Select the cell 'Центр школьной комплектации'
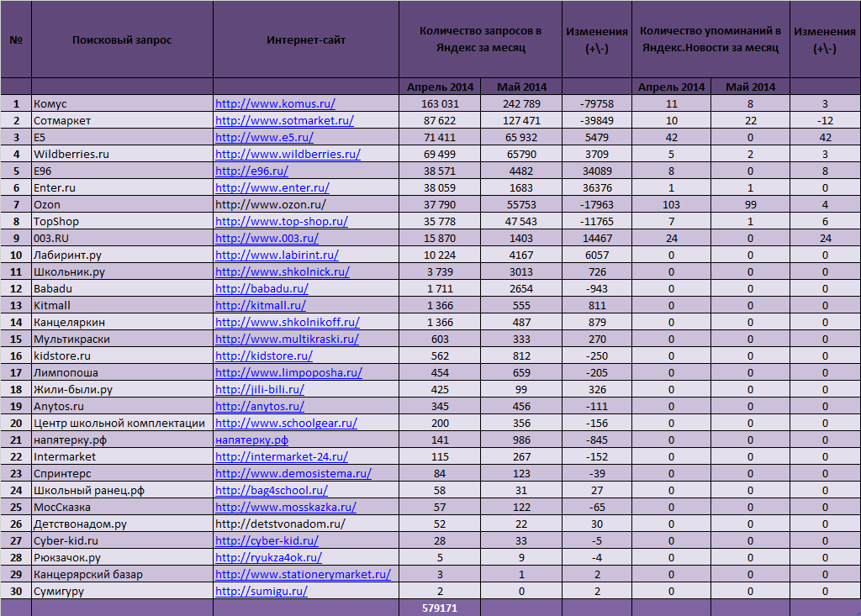This screenshot has width=861, height=616. (122, 424)
